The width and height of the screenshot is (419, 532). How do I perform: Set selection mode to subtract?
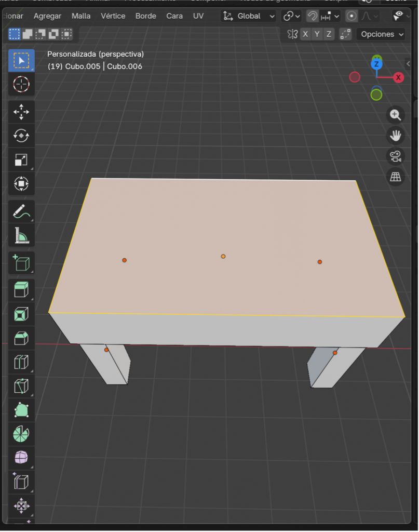(40, 34)
